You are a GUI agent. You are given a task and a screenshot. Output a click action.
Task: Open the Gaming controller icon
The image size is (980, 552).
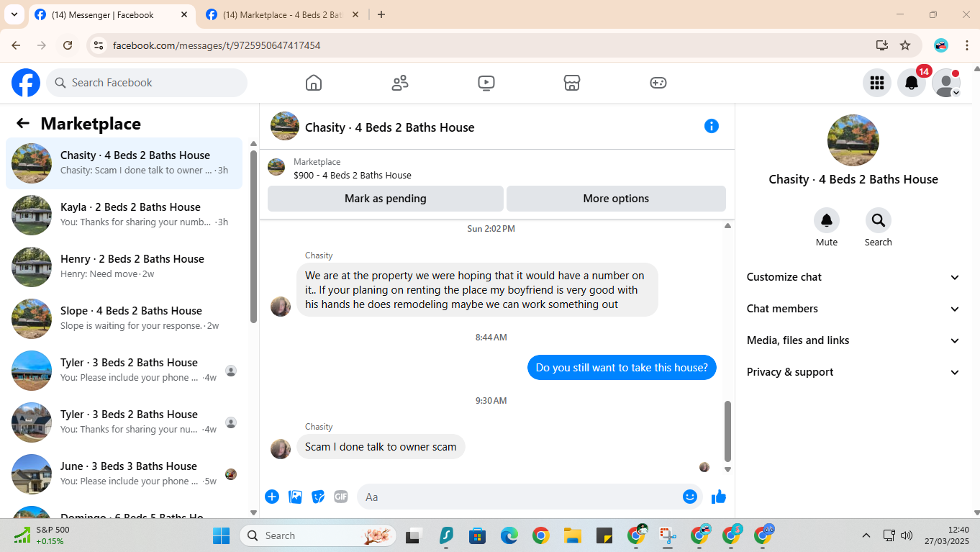point(658,83)
